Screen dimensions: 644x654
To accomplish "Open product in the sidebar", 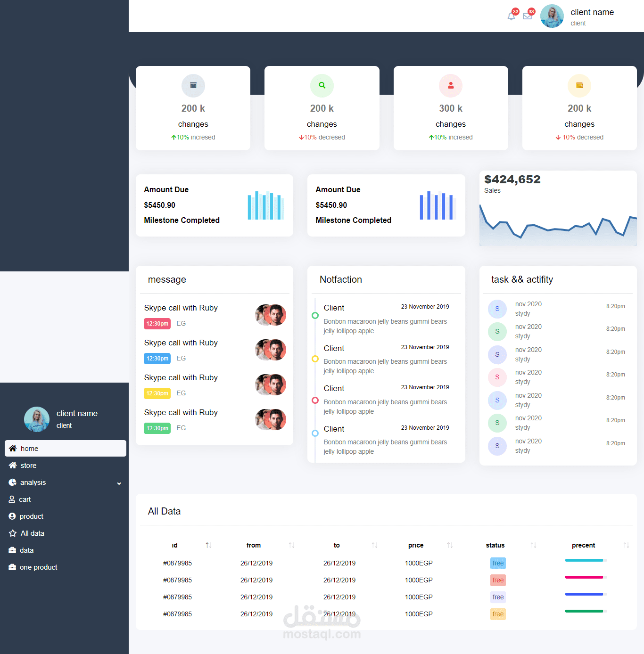I will [x=66, y=516].
